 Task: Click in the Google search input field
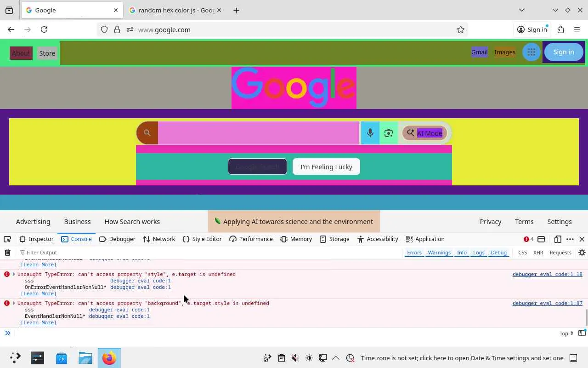[259, 133]
